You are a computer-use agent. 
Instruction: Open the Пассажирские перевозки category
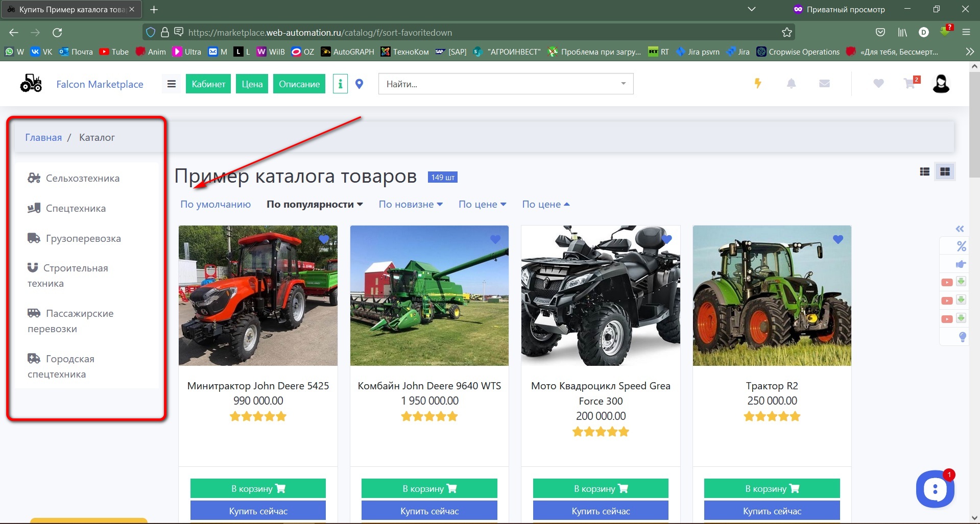click(x=70, y=321)
